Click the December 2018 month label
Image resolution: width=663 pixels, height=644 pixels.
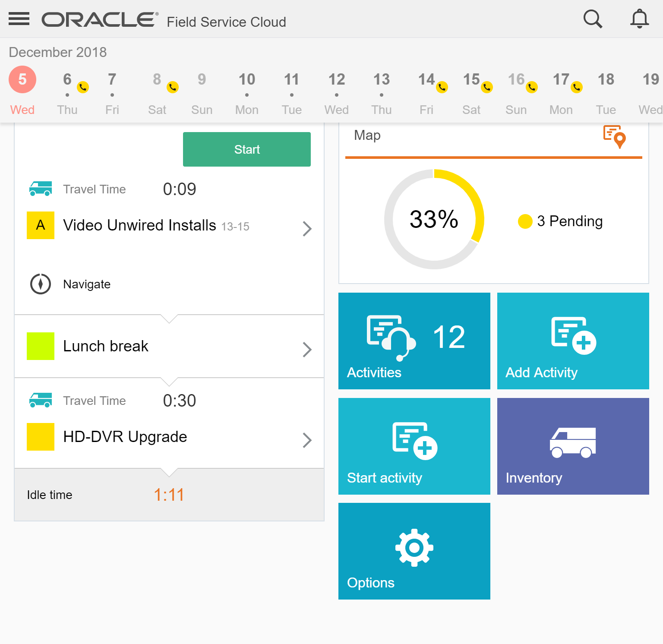tap(58, 52)
